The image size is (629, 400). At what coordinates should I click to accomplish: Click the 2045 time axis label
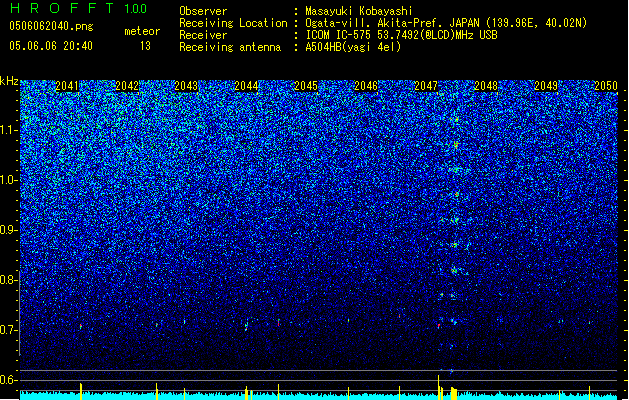click(x=306, y=86)
